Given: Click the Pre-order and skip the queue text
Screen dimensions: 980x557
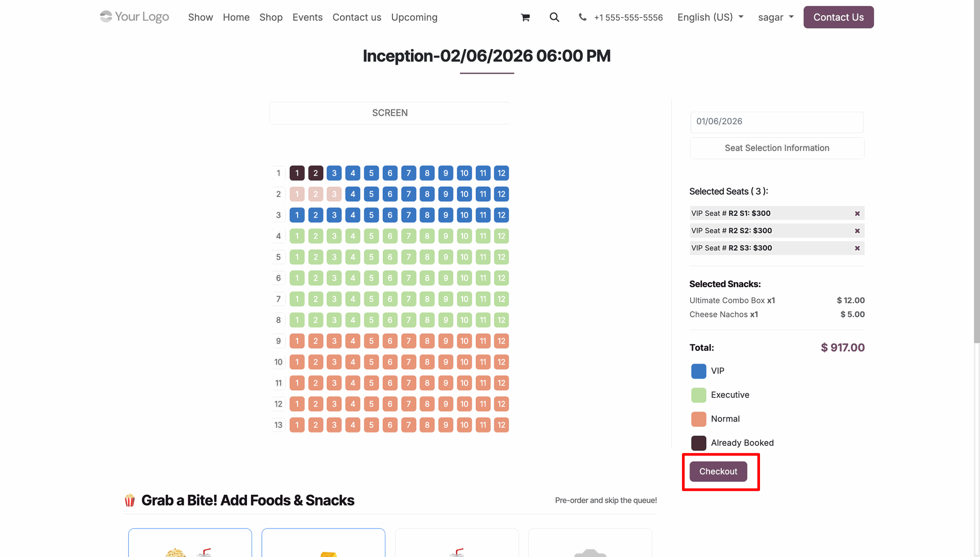Looking at the screenshot, I should [x=606, y=500].
